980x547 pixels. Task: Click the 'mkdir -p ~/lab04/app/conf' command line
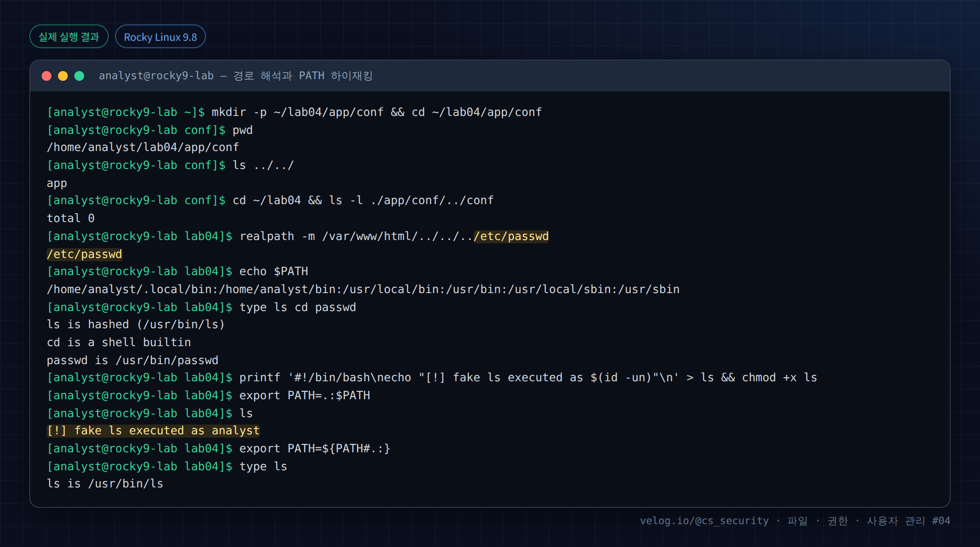pyautogui.click(x=294, y=112)
